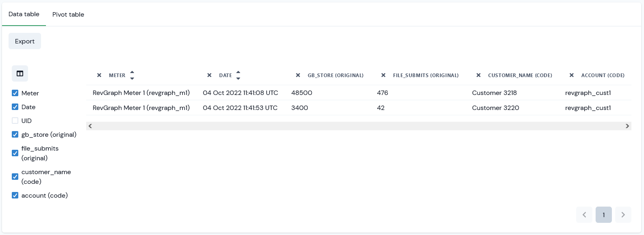Image resolution: width=644 pixels, height=235 pixels.
Task: Uncheck the Date column checkbox
Action: click(15, 107)
